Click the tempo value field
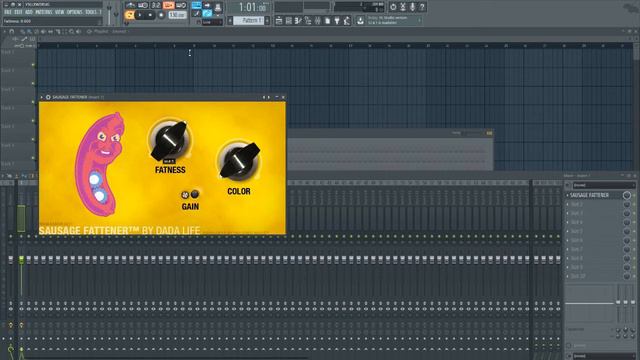This screenshot has width=640, height=360. (x=177, y=15)
